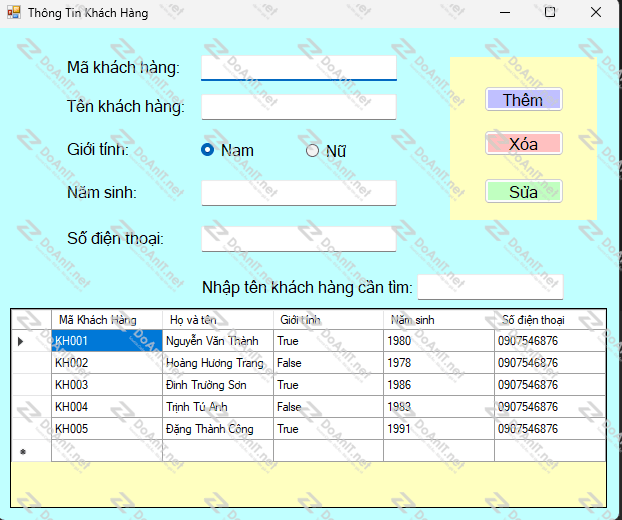Image resolution: width=622 pixels, height=520 pixels.
Task: Click the Họ và tên column header
Action: coord(217,320)
